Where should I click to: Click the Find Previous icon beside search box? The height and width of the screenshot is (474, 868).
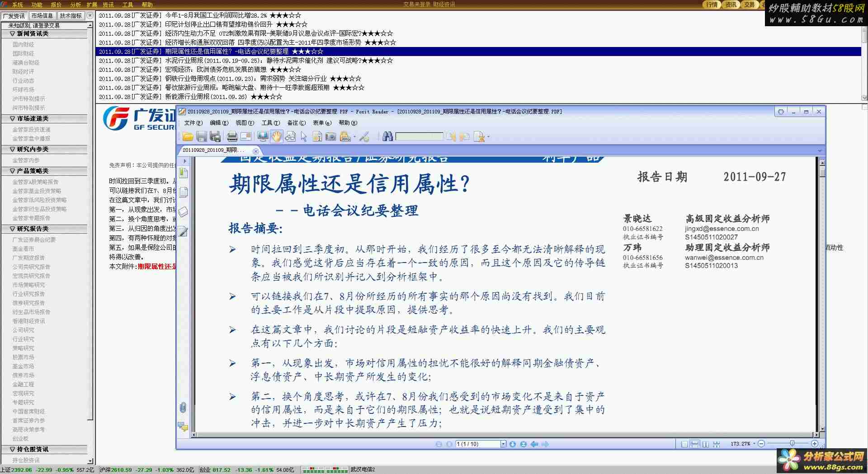(451, 136)
